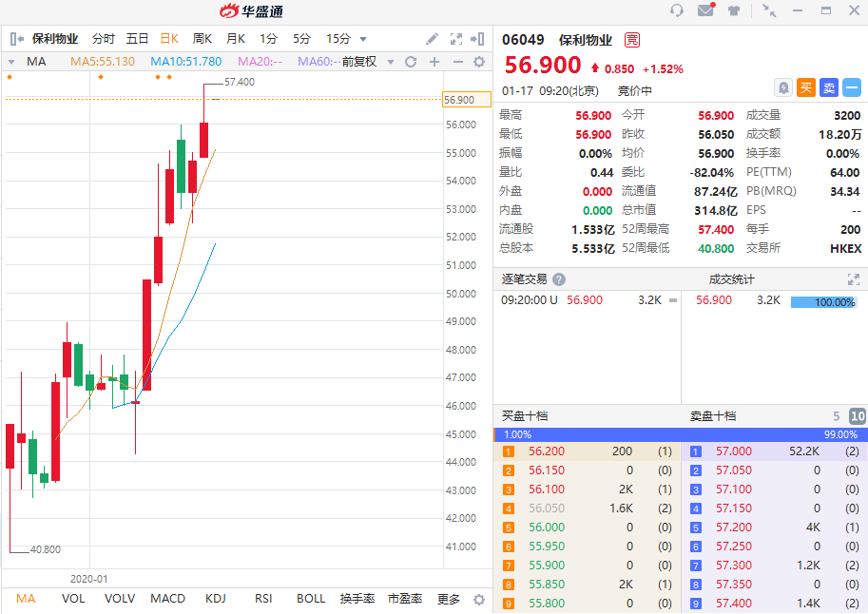Click the 成交统计 panel title
The width and height of the screenshot is (868, 614).
coord(731,279)
